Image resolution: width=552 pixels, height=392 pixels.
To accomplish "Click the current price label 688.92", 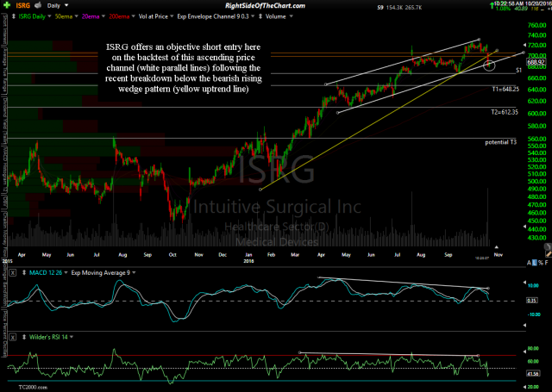I will click(x=536, y=62).
